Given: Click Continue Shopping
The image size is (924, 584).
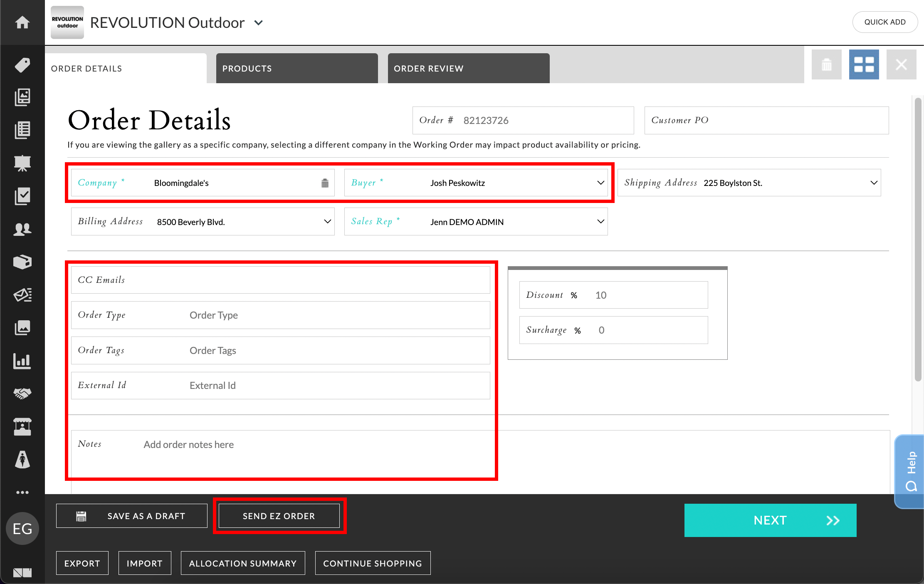Looking at the screenshot, I should coord(373,563).
